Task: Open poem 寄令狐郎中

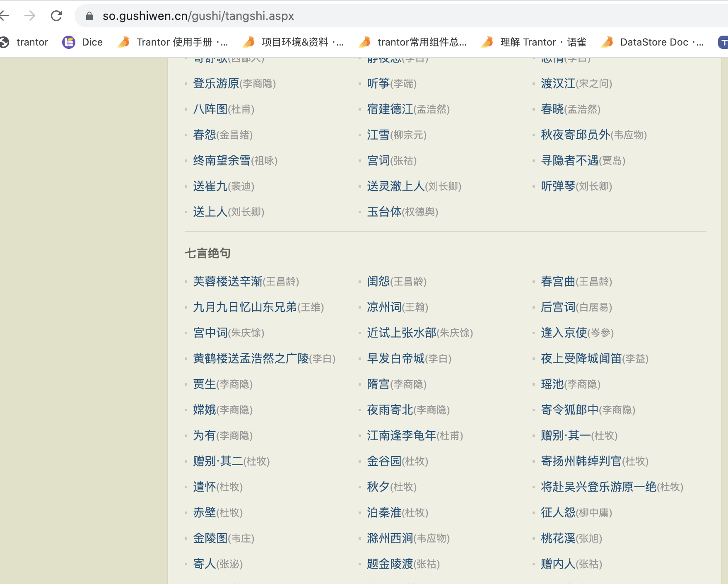Action: point(570,410)
